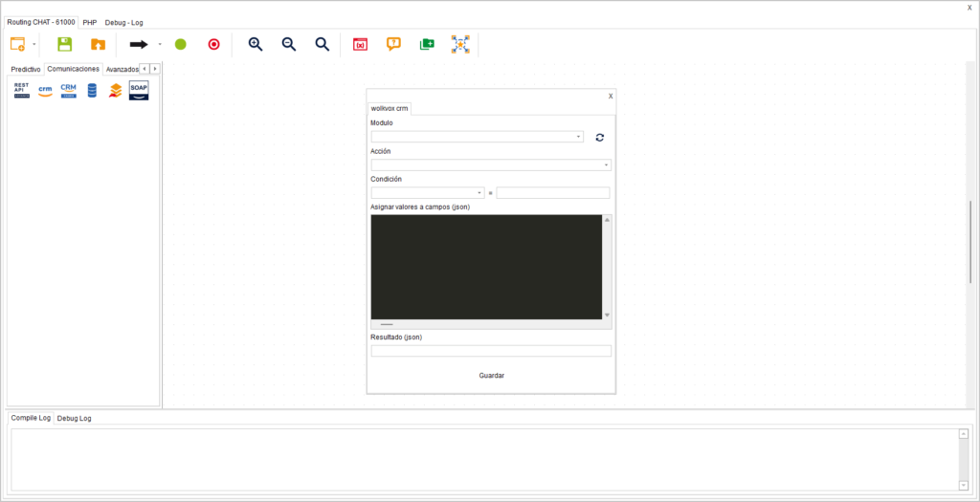The image size is (980, 502).
Task: Select the orange stacked layers component icon
Action: pyautogui.click(x=115, y=91)
